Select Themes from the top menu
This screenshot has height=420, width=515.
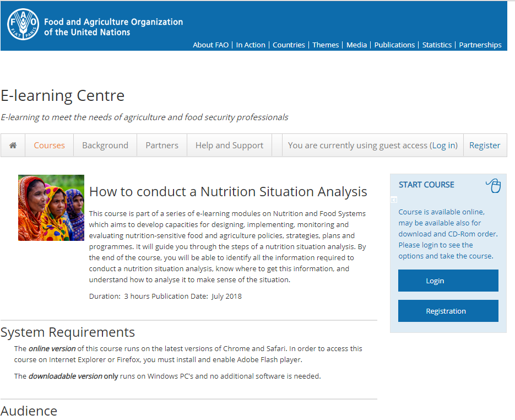point(326,45)
